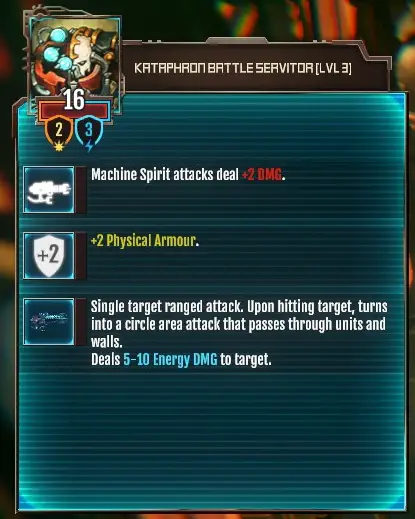Click the word 'walls.' in the description

107,342
